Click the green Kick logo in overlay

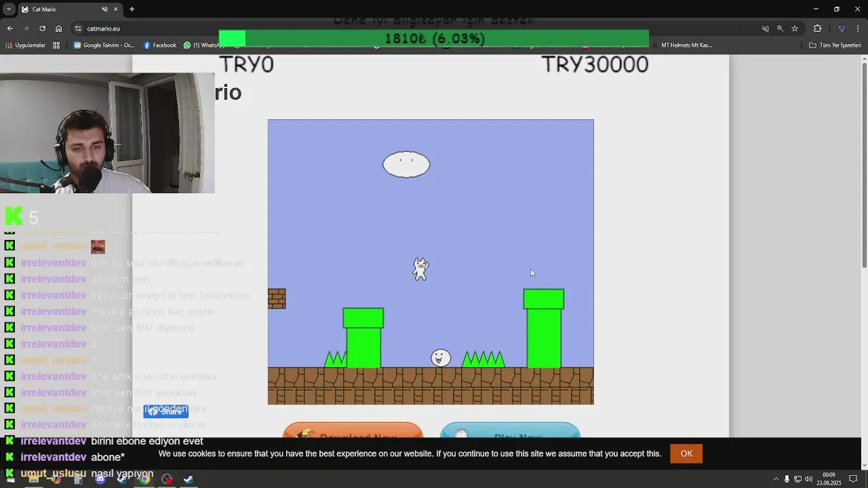coord(14,216)
